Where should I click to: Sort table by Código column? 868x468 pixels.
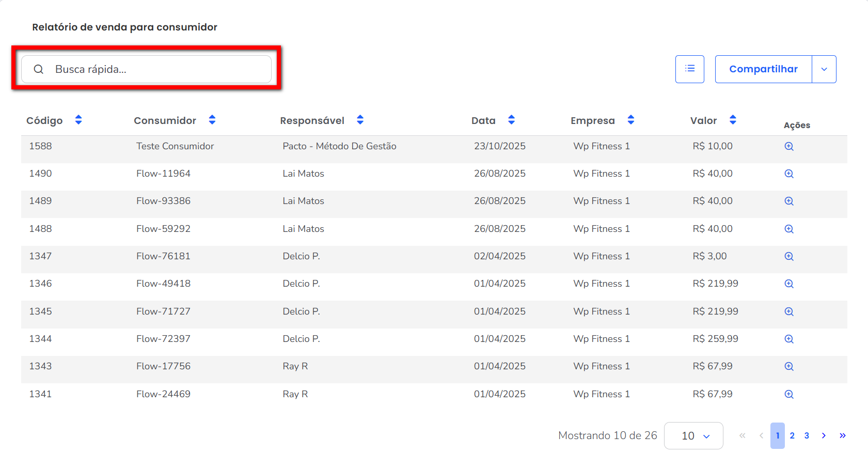coord(78,120)
